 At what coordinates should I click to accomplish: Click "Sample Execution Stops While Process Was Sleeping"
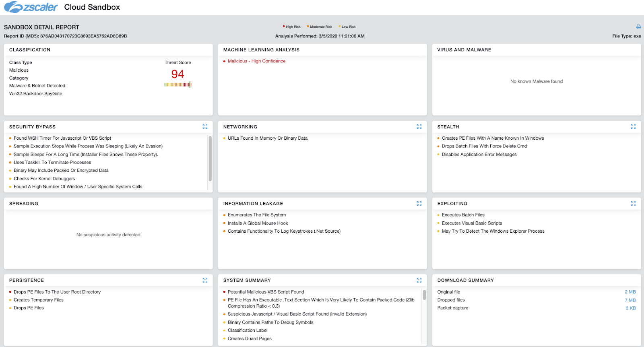(88, 146)
